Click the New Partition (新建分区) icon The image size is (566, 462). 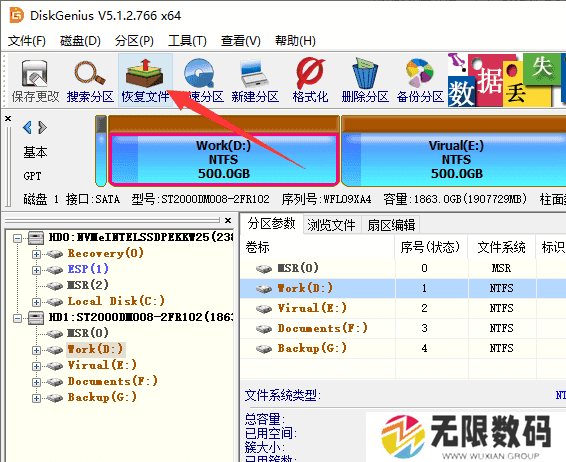255,81
